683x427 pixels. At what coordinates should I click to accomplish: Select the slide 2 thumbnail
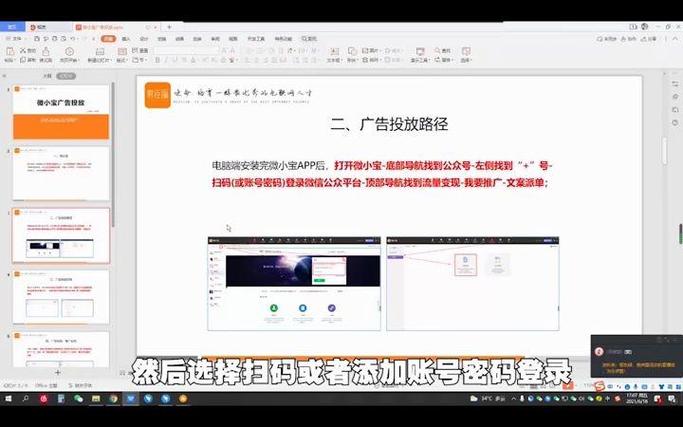pyautogui.click(x=61, y=173)
